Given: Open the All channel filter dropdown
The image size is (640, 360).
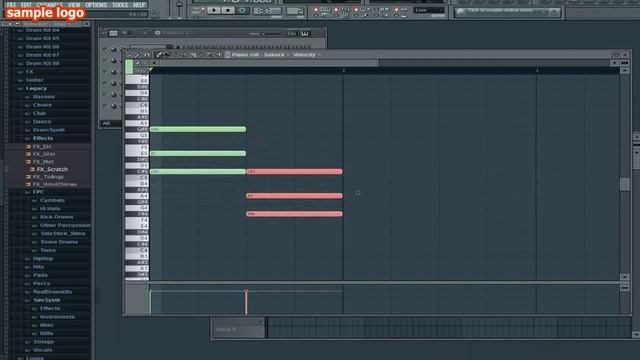Looking at the screenshot, I should [x=110, y=123].
